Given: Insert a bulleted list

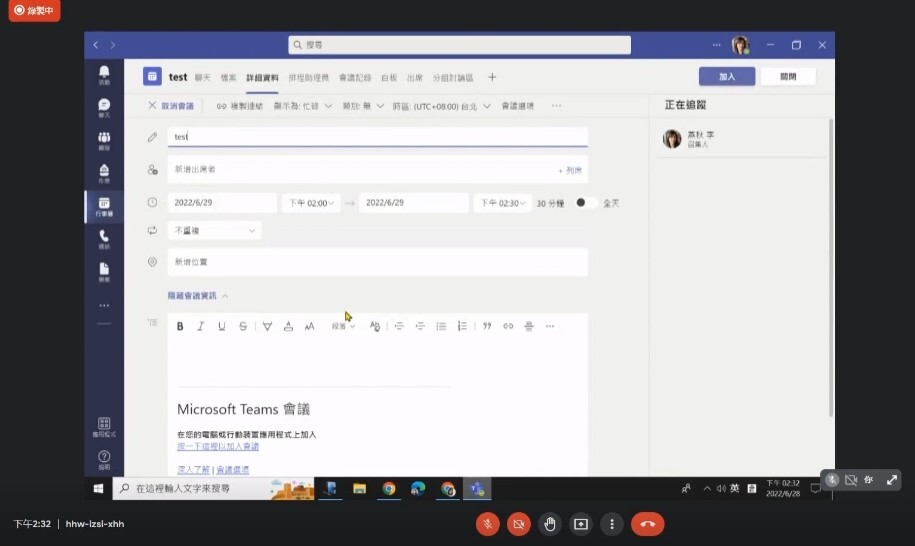Looking at the screenshot, I should pyautogui.click(x=441, y=326).
